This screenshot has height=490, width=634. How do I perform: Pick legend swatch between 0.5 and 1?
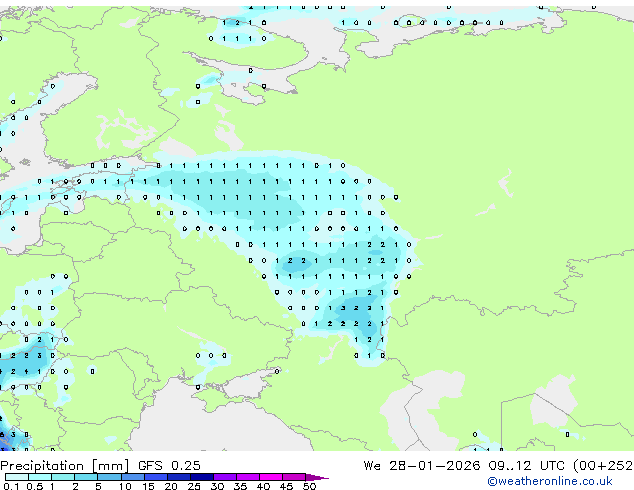[x=40, y=477]
